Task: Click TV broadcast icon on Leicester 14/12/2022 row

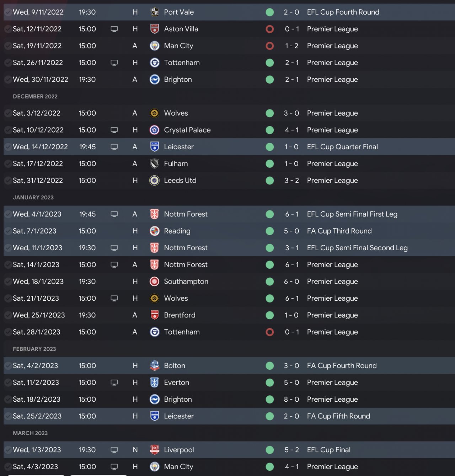Action: click(114, 147)
